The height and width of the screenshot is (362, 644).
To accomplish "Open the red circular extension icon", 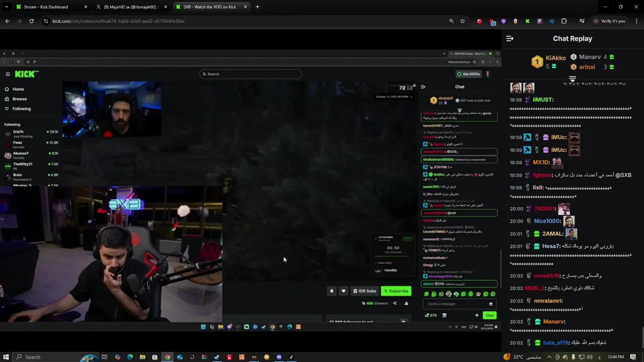I will pos(479,21).
